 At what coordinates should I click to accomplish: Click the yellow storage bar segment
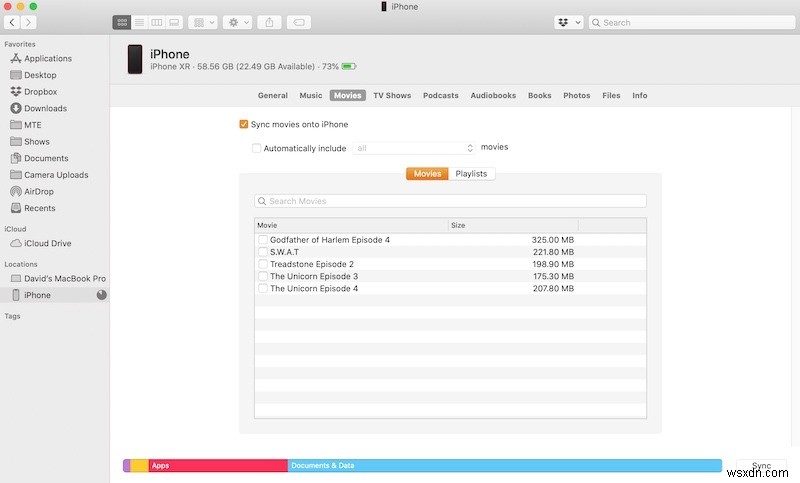point(139,465)
